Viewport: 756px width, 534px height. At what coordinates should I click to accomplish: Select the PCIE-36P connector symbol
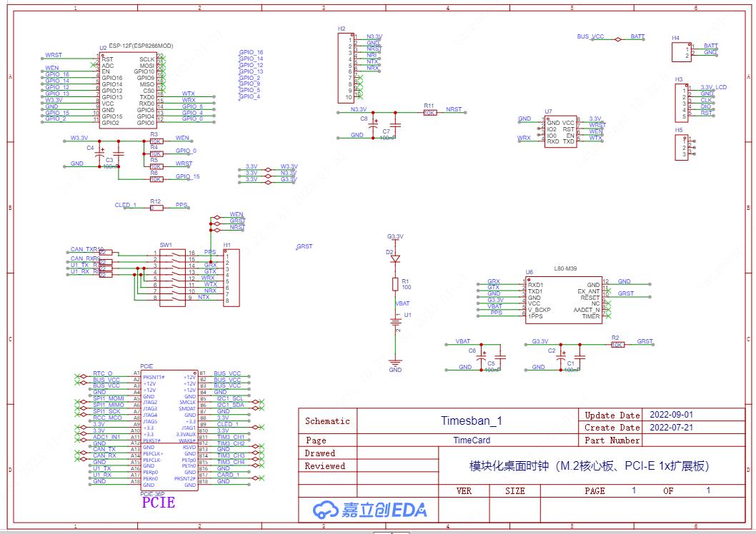coord(171,428)
